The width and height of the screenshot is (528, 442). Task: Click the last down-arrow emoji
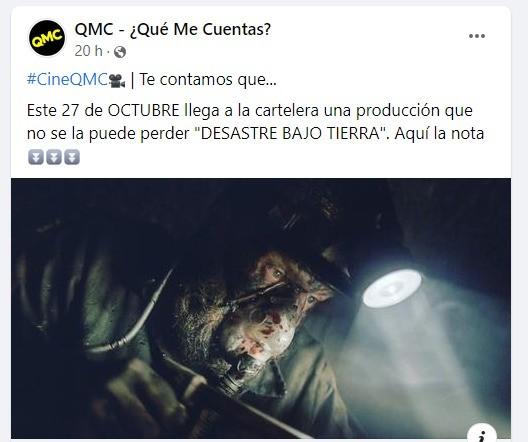[72, 157]
